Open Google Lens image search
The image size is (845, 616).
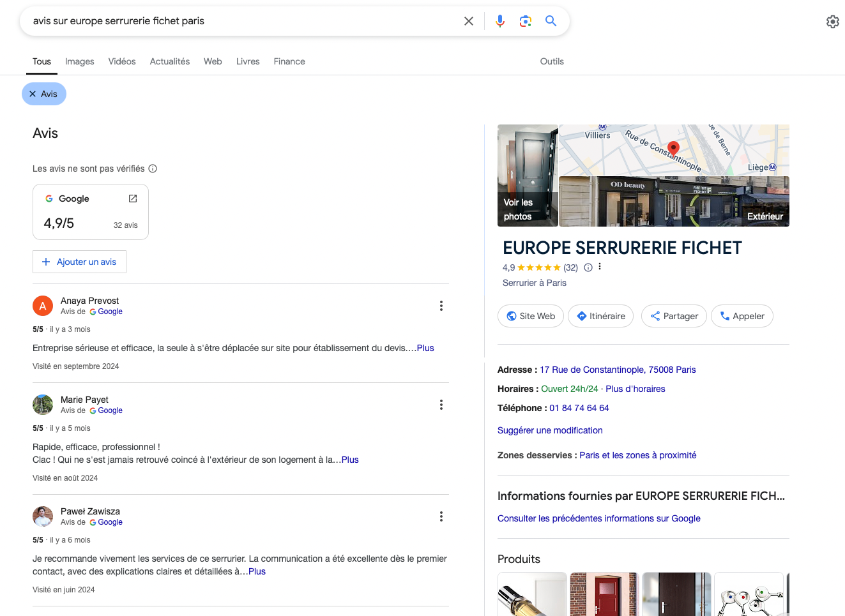(x=526, y=21)
